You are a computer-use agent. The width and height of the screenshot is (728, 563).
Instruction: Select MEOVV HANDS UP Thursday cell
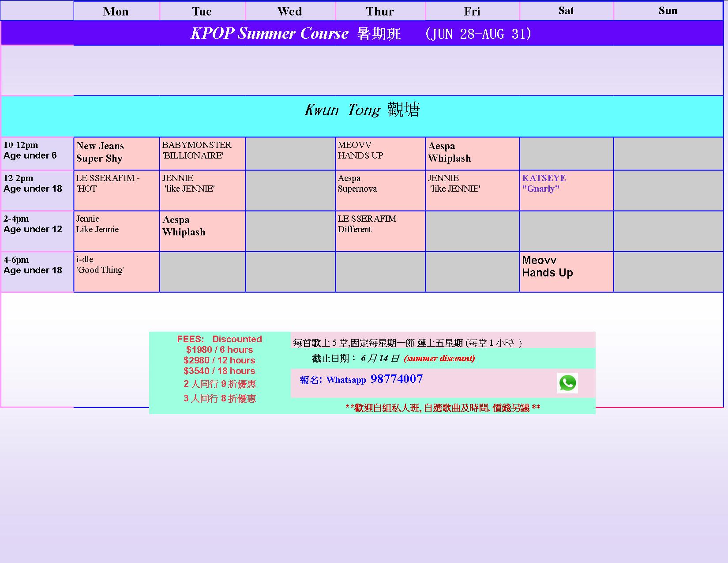pos(380,153)
